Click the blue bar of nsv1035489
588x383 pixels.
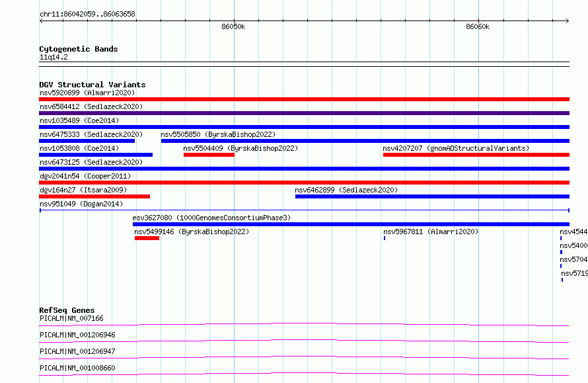(x=304, y=127)
